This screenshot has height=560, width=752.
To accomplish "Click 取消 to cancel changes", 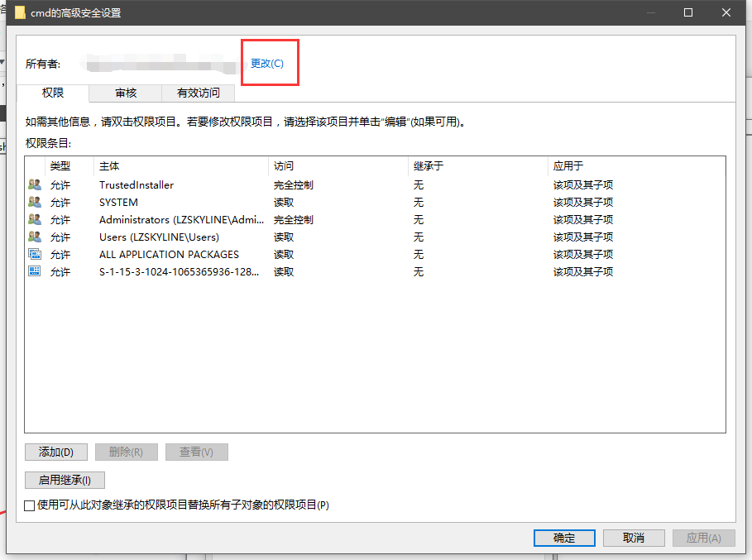I will 634,538.
